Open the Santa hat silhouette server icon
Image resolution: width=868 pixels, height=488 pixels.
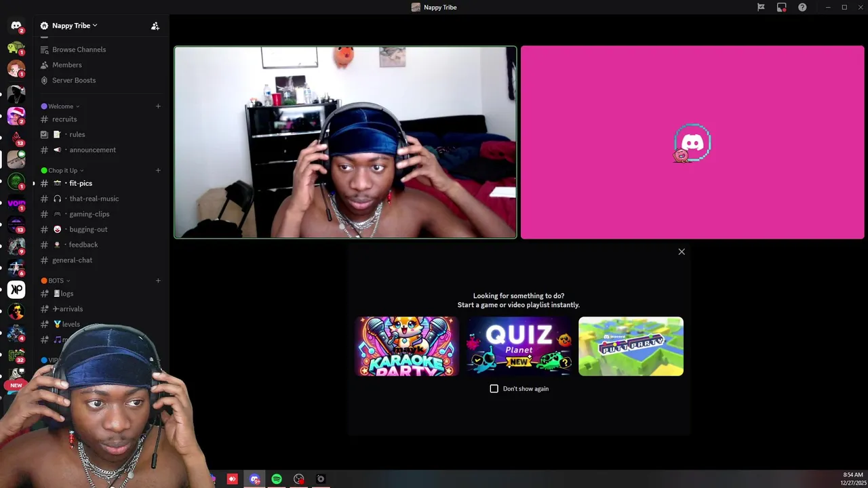click(x=16, y=94)
